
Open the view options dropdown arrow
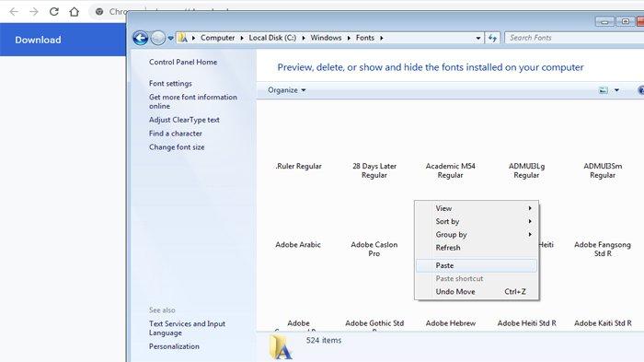[x=616, y=90]
